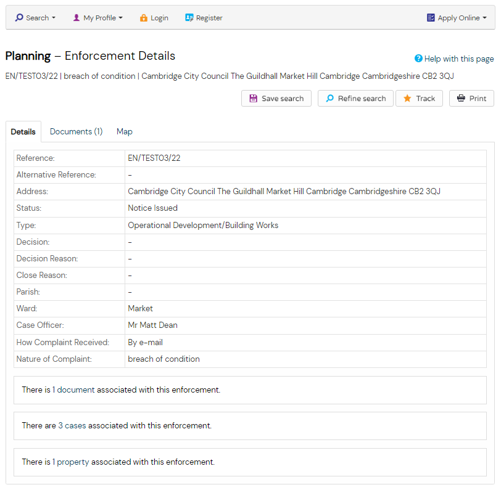The width and height of the screenshot is (500, 490).
Task: Click the Refine search button
Action: pos(356,98)
